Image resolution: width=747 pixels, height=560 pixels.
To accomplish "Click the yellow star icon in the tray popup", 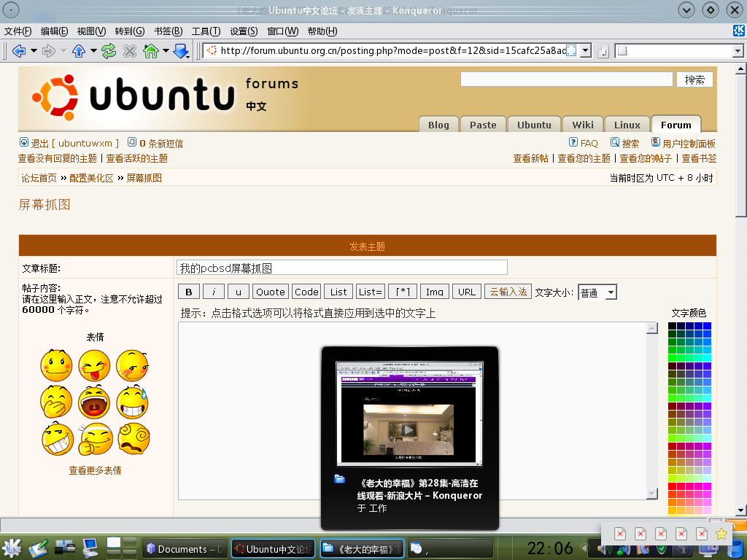I will tap(721, 534).
